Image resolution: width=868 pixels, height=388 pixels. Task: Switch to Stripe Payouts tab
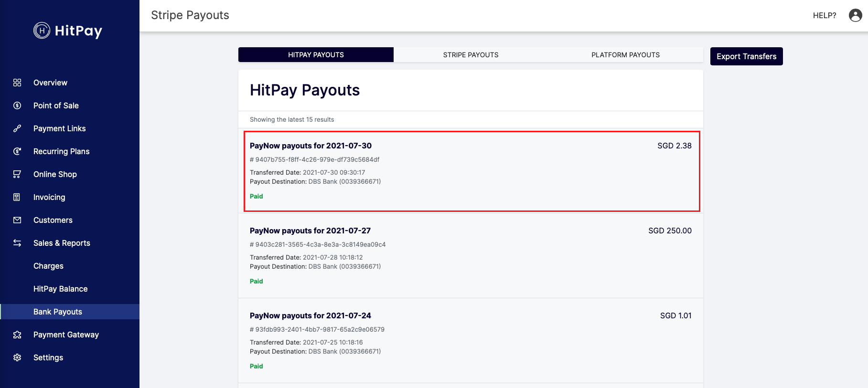click(471, 55)
